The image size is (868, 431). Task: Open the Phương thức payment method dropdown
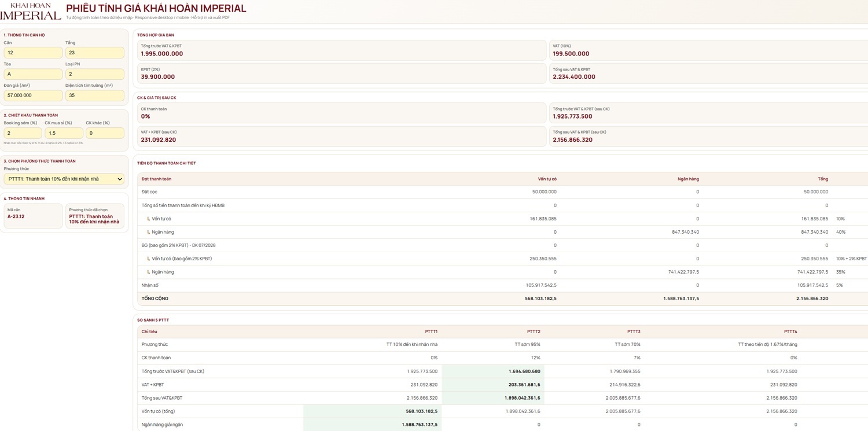[x=64, y=179]
